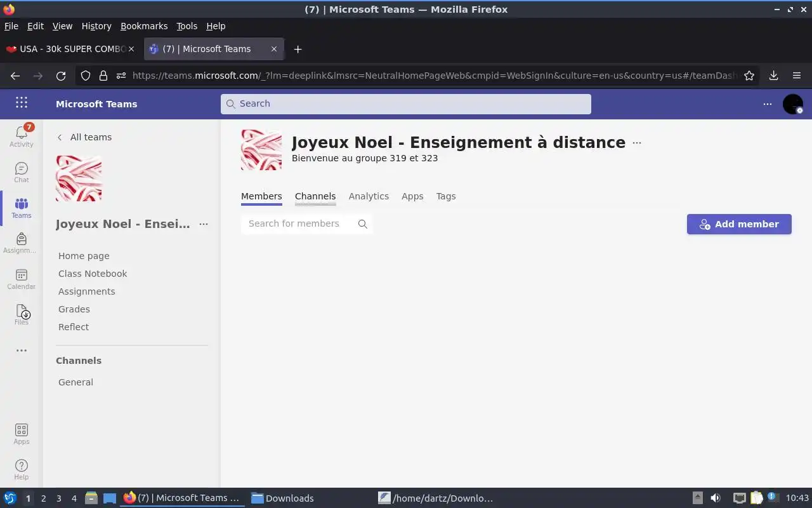
Task: Click the Microsoft Teams header title
Action: [x=96, y=104]
